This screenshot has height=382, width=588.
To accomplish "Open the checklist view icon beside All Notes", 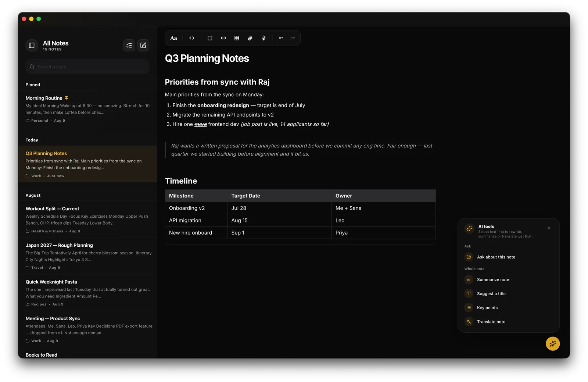I will [129, 45].
